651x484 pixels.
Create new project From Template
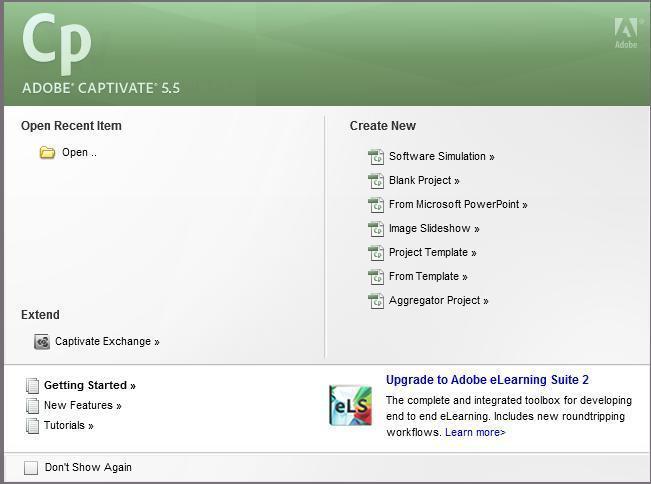[x=428, y=276]
